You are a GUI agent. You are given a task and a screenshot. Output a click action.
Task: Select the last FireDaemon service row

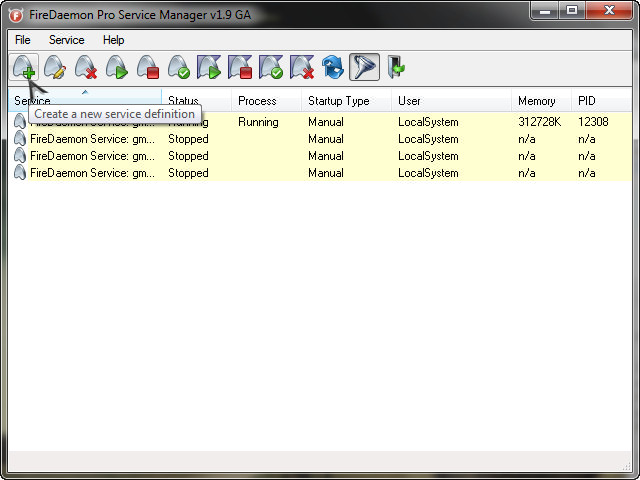pyautogui.click(x=92, y=173)
